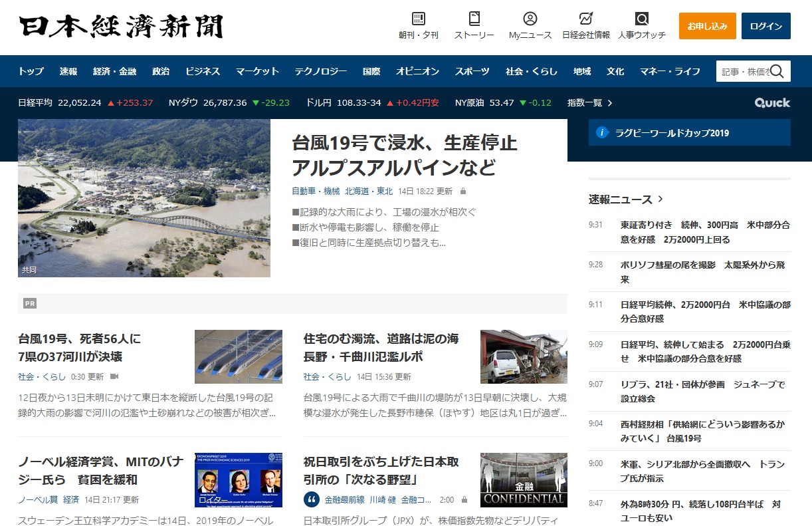Open the テクノロジー navigation tab
The height and width of the screenshot is (526, 812).
click(x=321, y=71)
